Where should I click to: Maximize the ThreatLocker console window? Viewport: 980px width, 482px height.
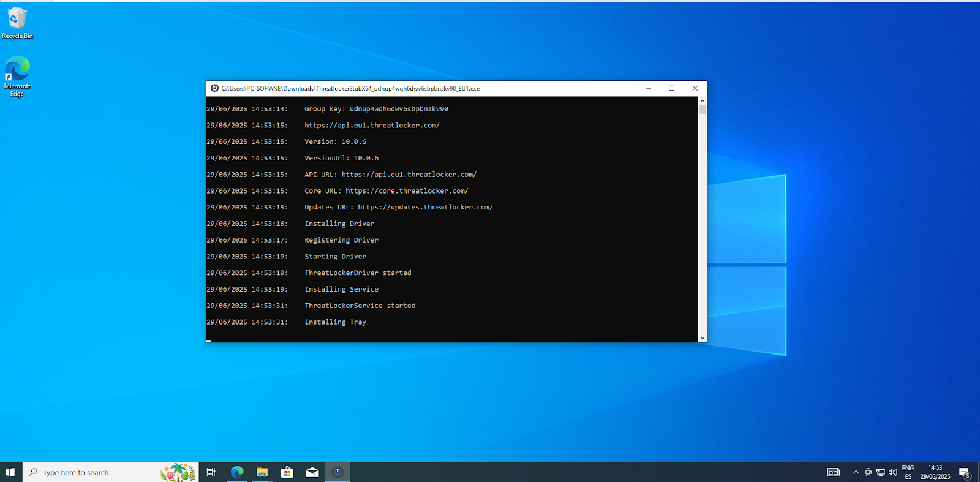point(672,88)
